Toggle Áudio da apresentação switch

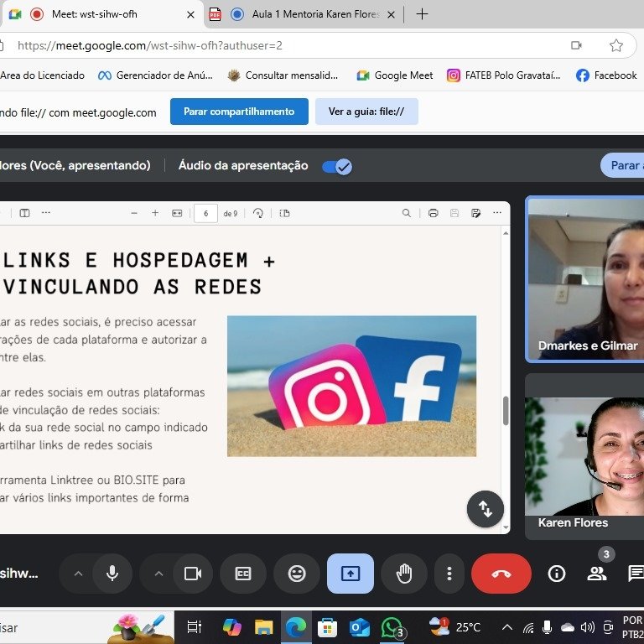(337, 166)
